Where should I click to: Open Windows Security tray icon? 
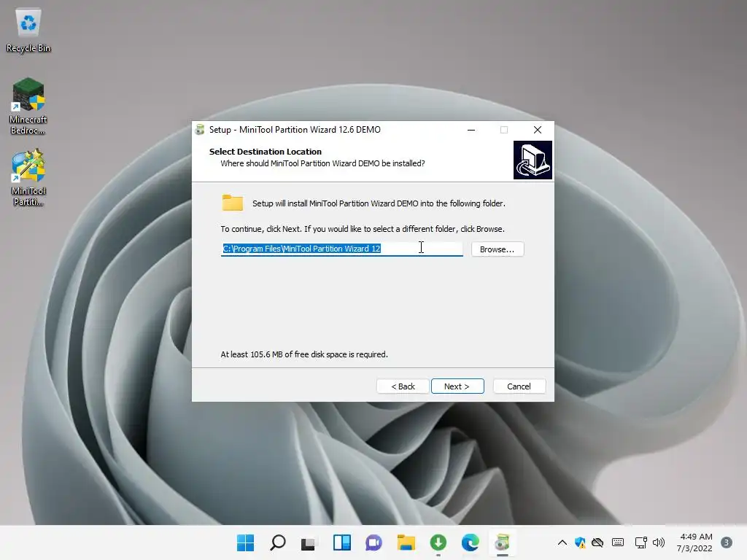(580, 542)
